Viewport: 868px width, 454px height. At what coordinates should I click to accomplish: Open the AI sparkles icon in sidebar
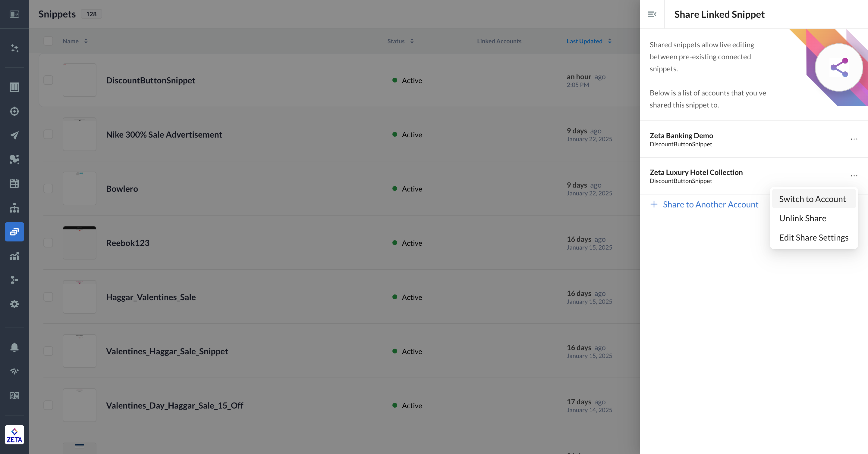pyautogui.click(x=14, y=48)
